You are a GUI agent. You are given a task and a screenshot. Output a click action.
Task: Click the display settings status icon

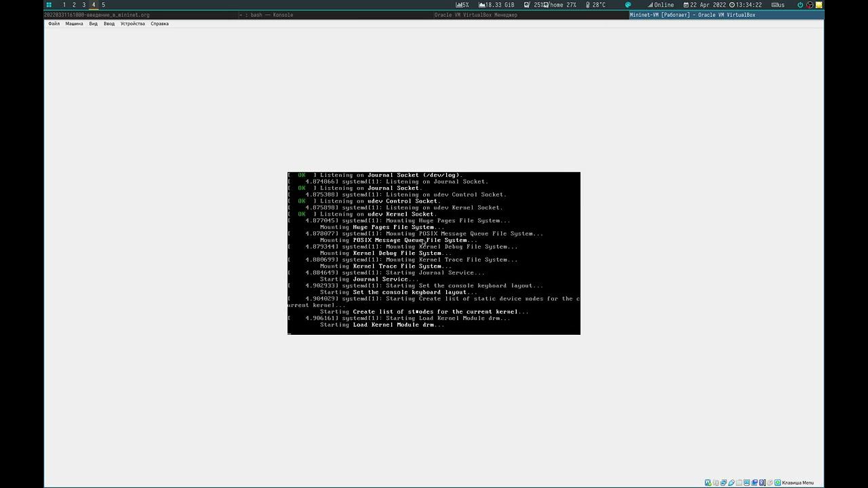point(747,483)
